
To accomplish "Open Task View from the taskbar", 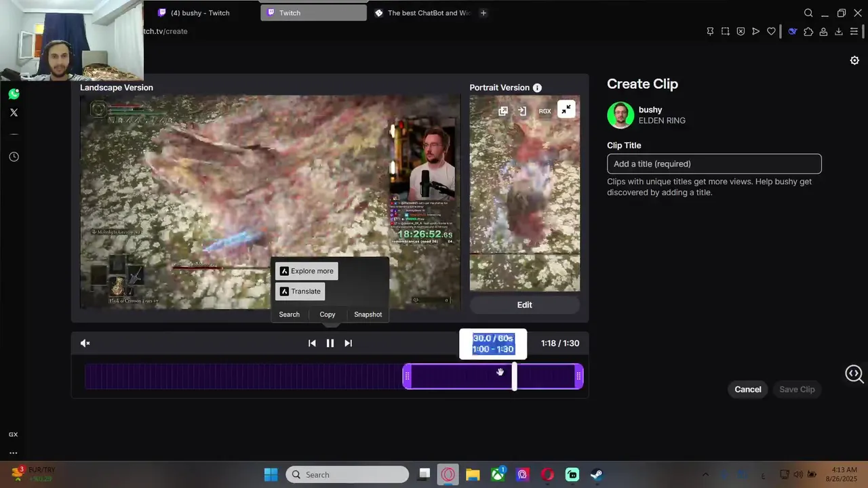I will (x=424, y=474).
